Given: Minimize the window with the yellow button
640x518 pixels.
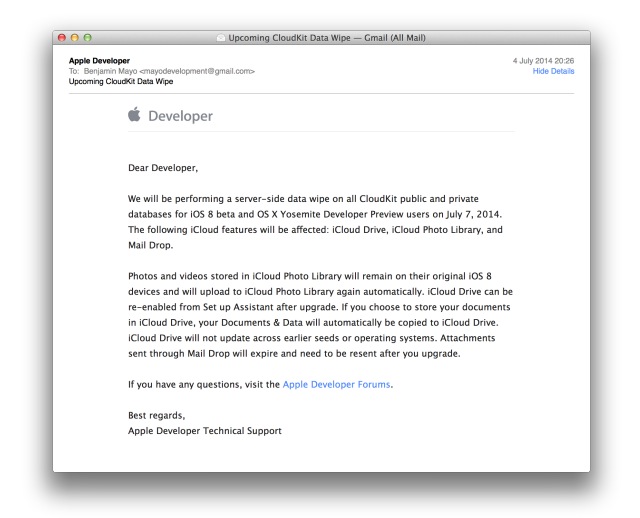Looking at the screenshot, I should click(75, 38).
